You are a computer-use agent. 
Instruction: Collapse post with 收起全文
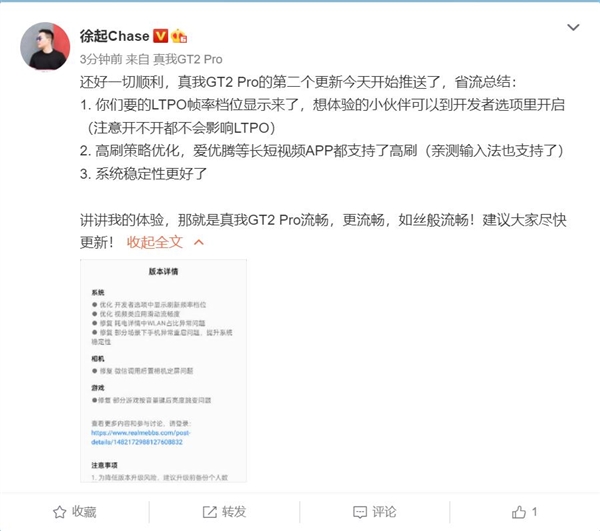coord(155,242)
